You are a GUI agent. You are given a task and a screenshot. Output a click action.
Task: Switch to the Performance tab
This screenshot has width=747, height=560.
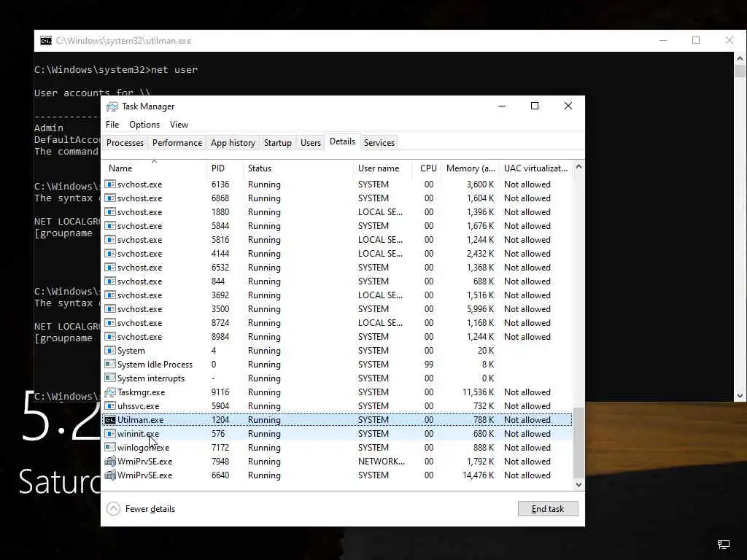tap(177, 143)
